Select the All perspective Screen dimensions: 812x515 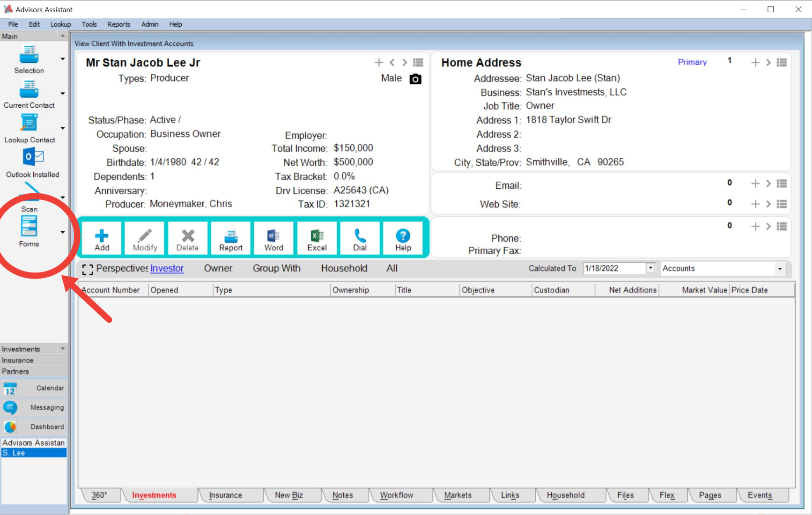point(392,268)
